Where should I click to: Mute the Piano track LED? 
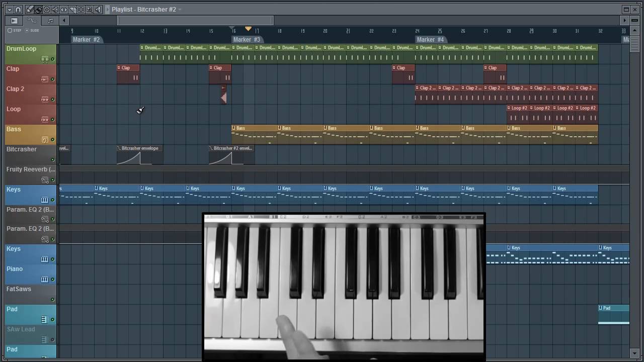52,280
